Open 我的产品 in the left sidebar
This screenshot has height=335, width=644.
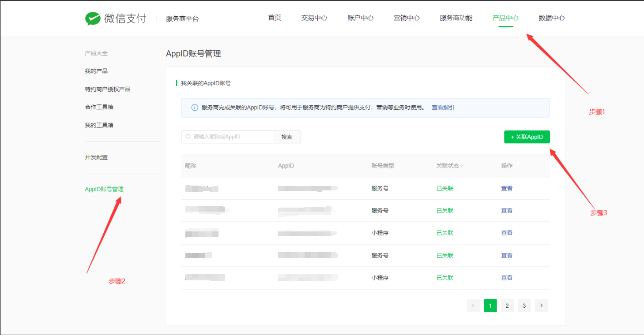click(x=96, y=71)
